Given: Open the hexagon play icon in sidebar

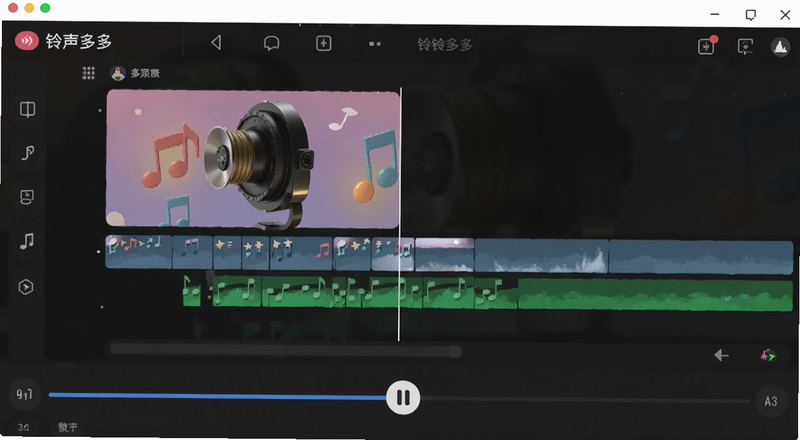Looking at the screenshot, I should [x=26, y=287].
